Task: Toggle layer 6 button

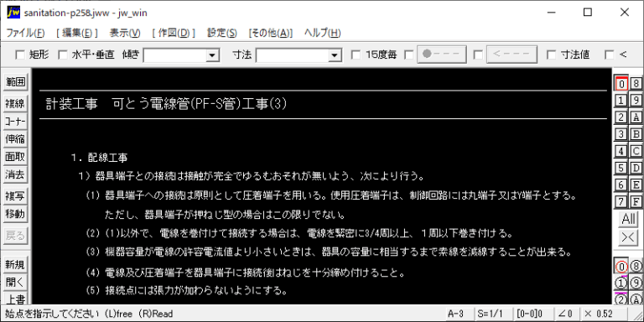Action: coord(621,184)
